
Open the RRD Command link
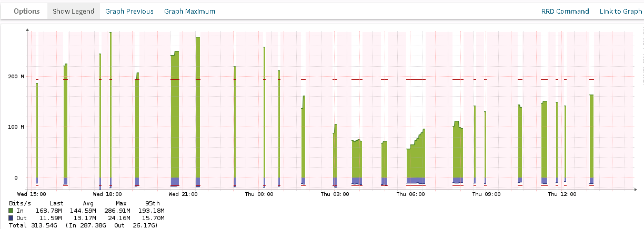565,11
